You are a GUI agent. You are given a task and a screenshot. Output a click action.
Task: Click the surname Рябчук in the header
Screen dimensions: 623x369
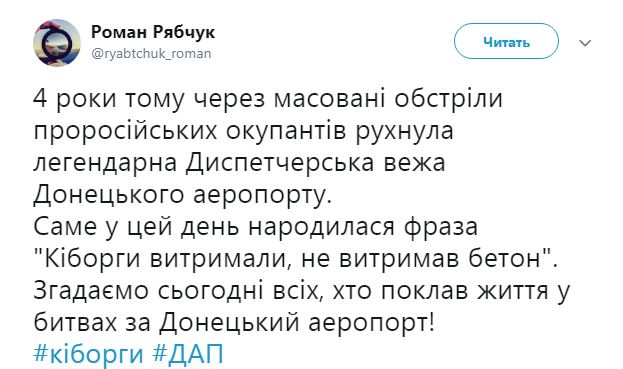pyautogui.click(x=183, y=33)
